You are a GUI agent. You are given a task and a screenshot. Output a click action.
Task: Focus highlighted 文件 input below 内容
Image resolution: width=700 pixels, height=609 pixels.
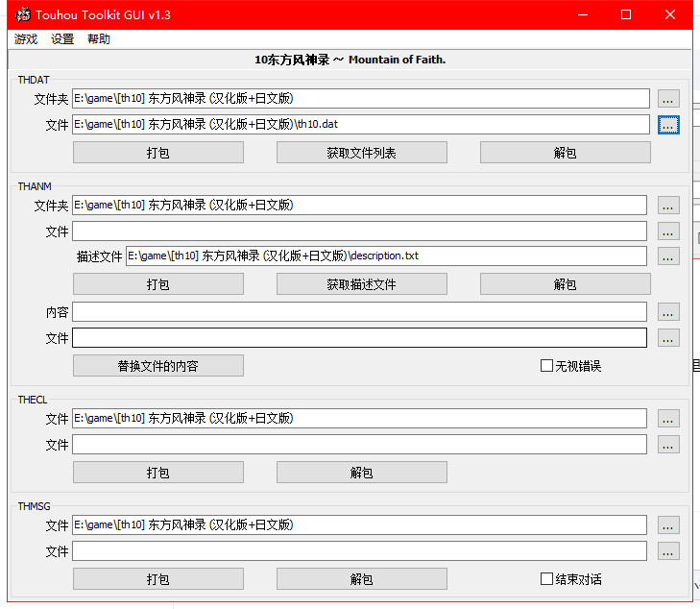[x=359, y=337]
